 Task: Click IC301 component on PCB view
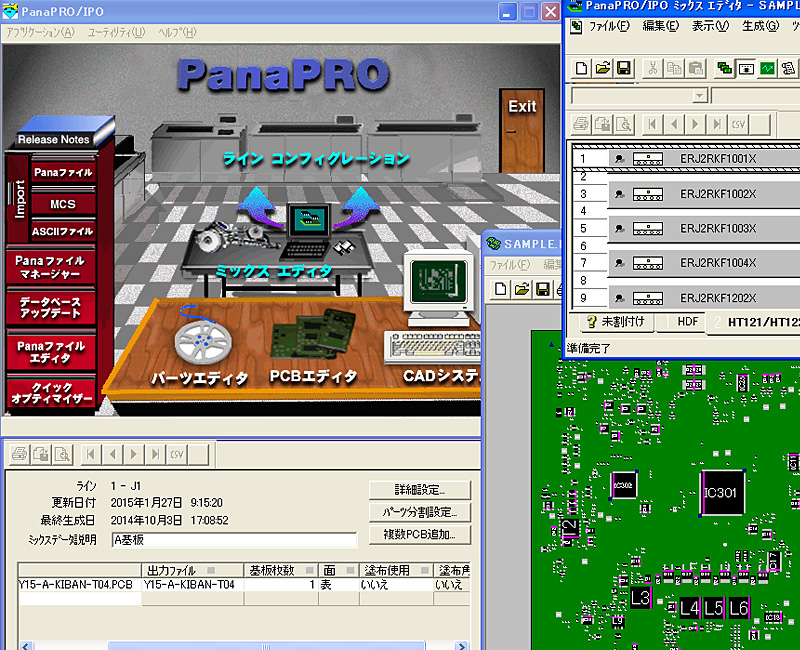[721, 492]
